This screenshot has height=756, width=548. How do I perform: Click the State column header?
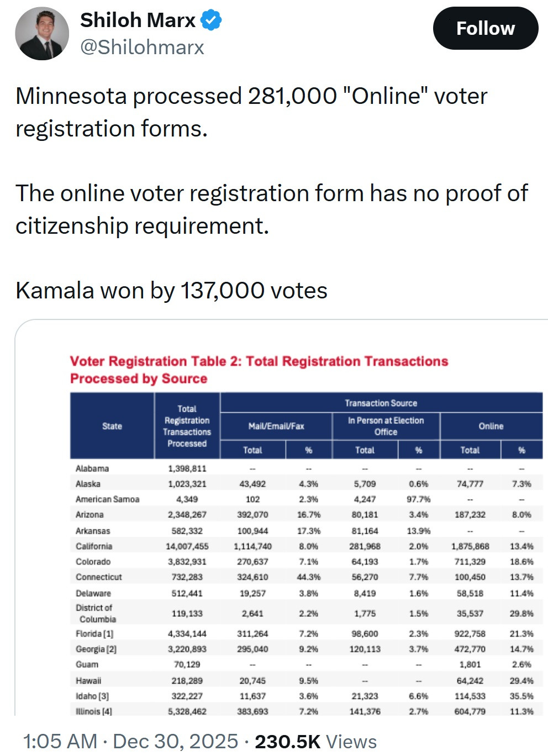tap(112, 426)
